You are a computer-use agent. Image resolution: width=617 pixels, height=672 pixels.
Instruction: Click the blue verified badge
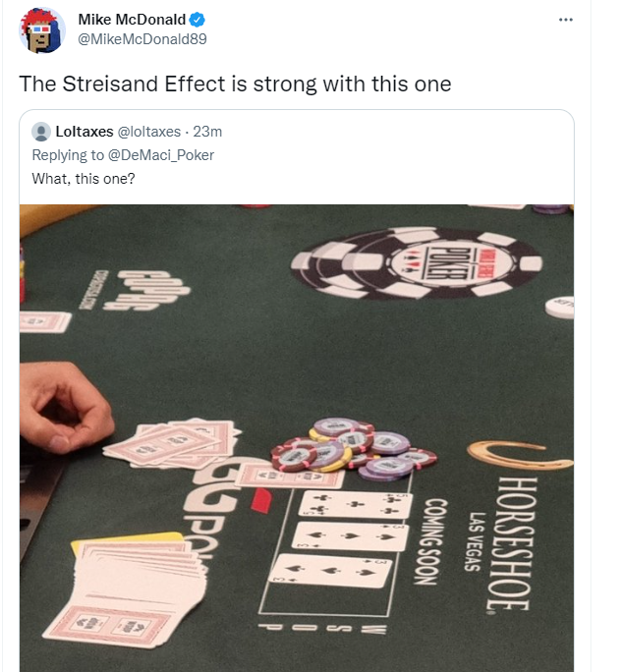[197, 20]
